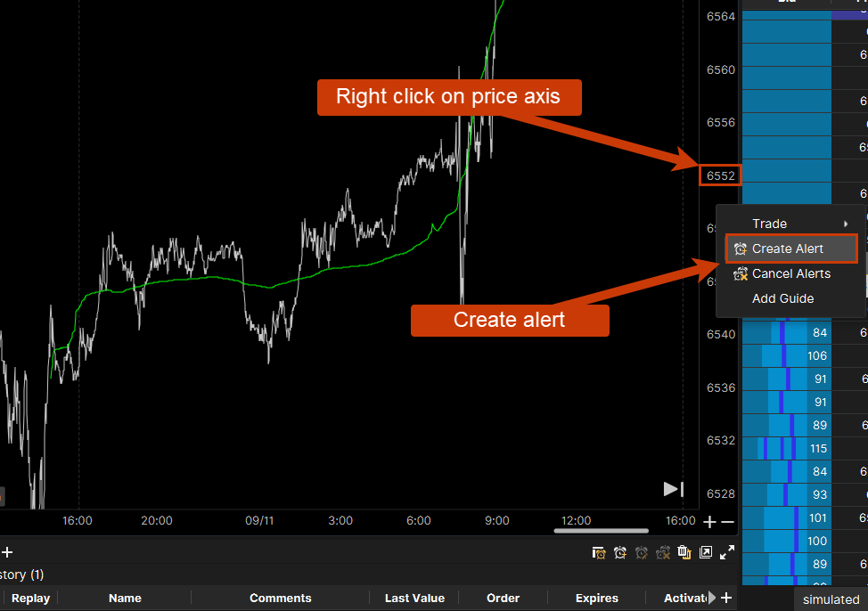Zoom in chart with plus icon
Screen dimensions: 868x611
tap(709, 522)
